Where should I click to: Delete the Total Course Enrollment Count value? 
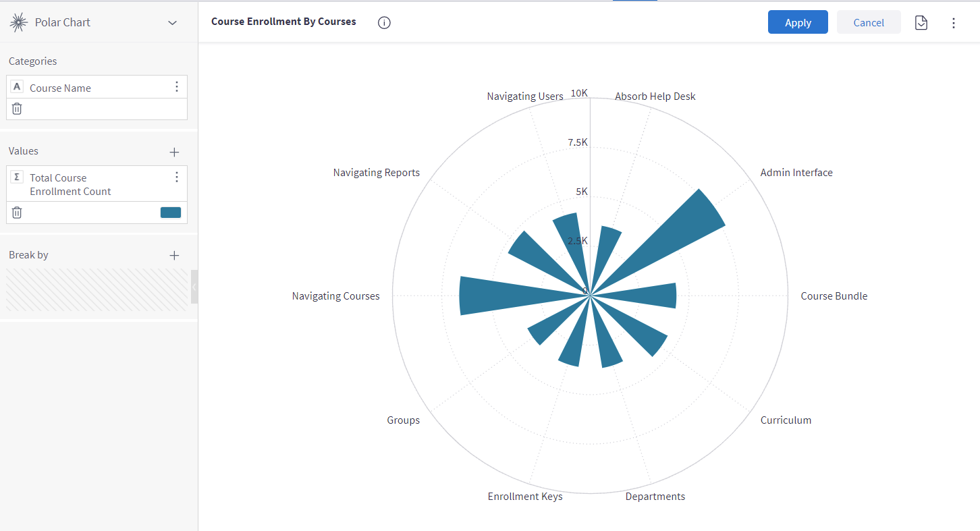pyautogui.click(x=17, y=213)
